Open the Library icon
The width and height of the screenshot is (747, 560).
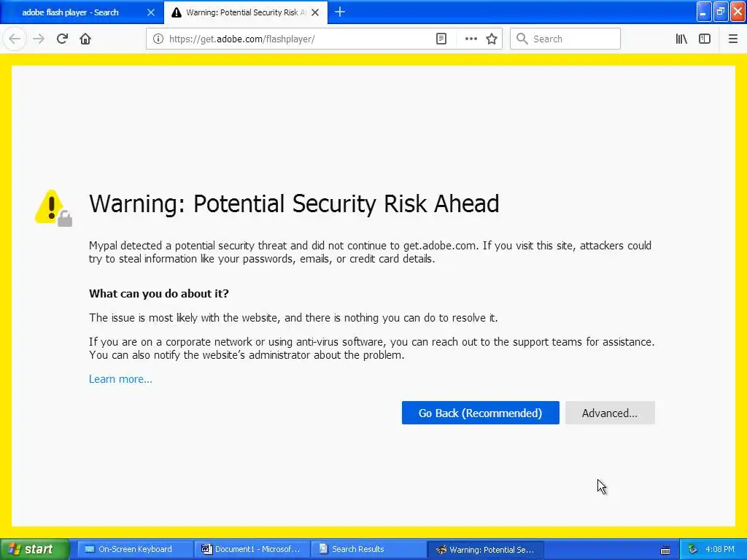point(681,39)
